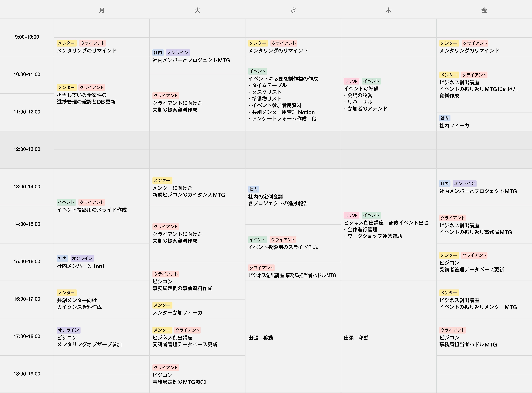This screenshot has width=532, height=393.
Task: Open Friday's 社内フィーカ entry
Action: [x=454, y=126]
